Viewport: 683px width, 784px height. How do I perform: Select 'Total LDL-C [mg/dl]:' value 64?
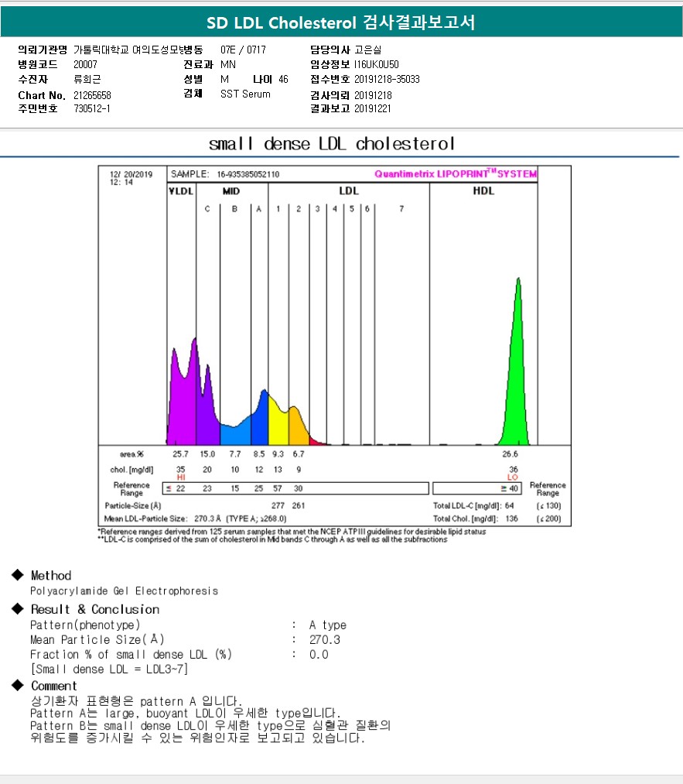point(509,505)
